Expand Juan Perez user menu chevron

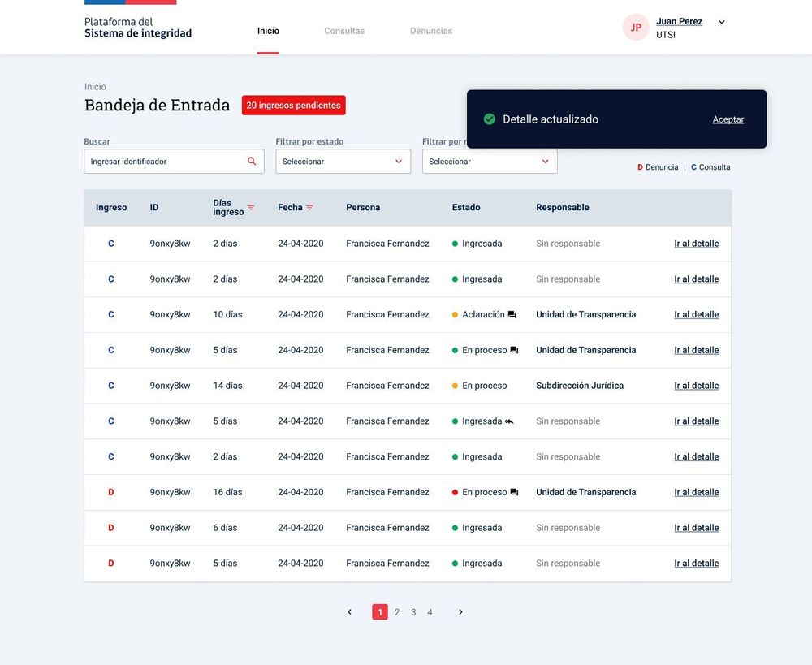pyautogui.click(x=721, y=22)
